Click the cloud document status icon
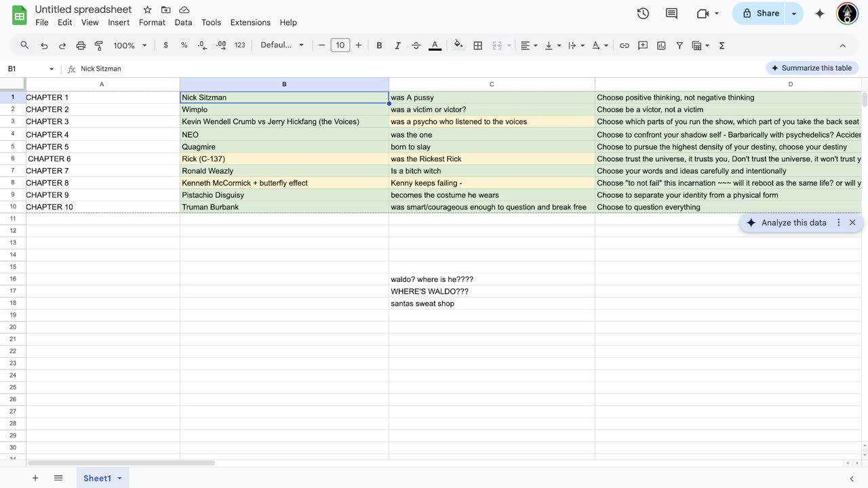868x488 pixels. click(x=184, y=10)
